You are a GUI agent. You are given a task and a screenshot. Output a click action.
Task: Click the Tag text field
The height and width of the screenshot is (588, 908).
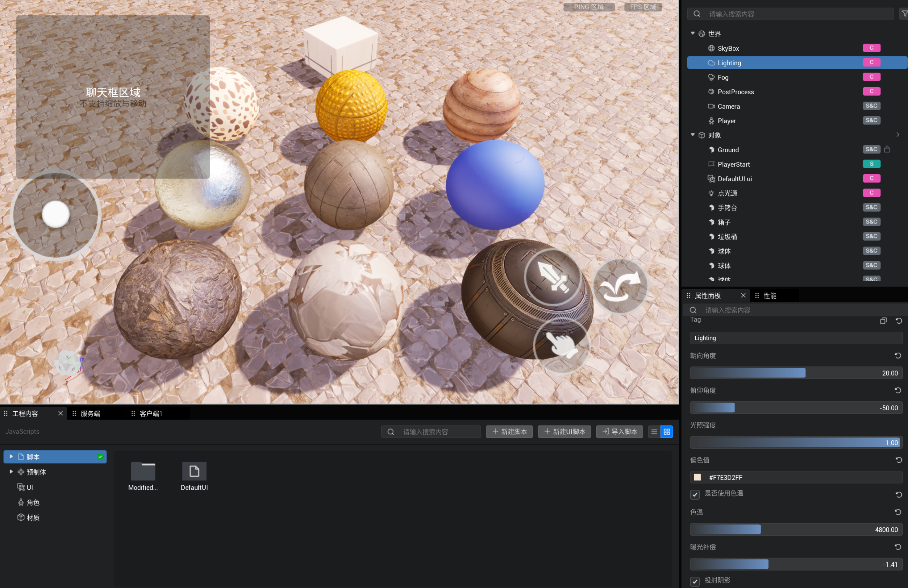click(796, 338)
